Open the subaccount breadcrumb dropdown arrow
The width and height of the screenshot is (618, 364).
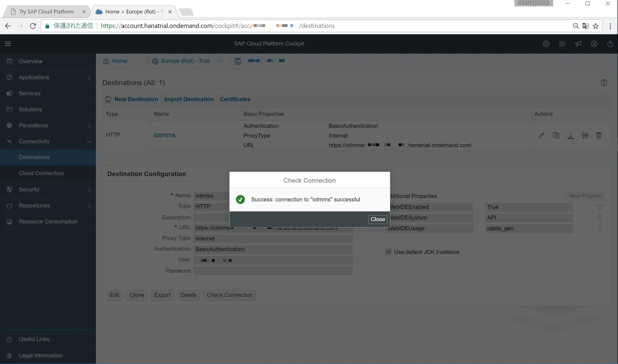pyautogui.click(x=299, y=61)
